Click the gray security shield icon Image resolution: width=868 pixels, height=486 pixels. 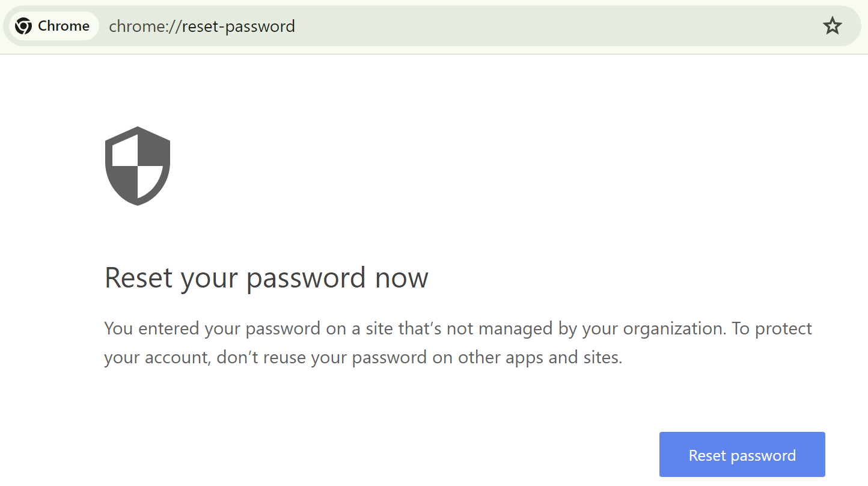tap(138, 165)
